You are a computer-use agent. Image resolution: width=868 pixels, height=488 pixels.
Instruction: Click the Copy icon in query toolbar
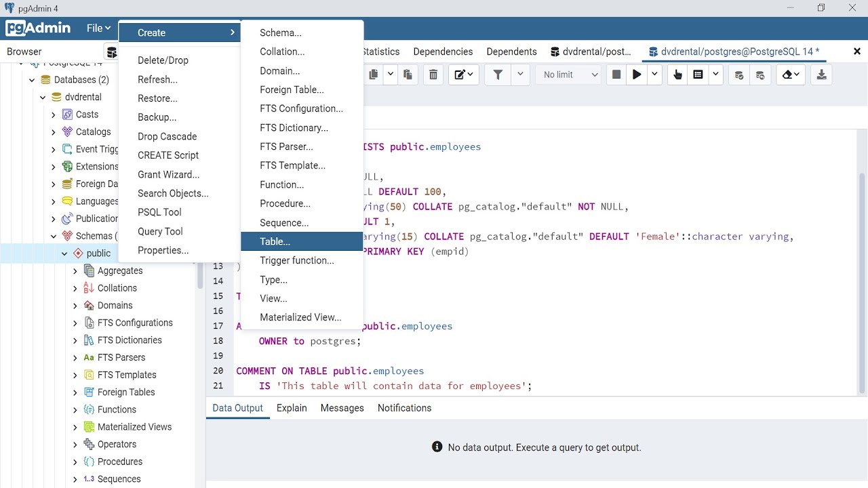(374, 75)
